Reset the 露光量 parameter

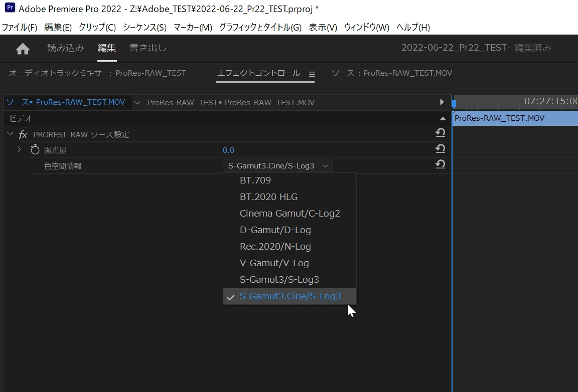coord(440,148)
